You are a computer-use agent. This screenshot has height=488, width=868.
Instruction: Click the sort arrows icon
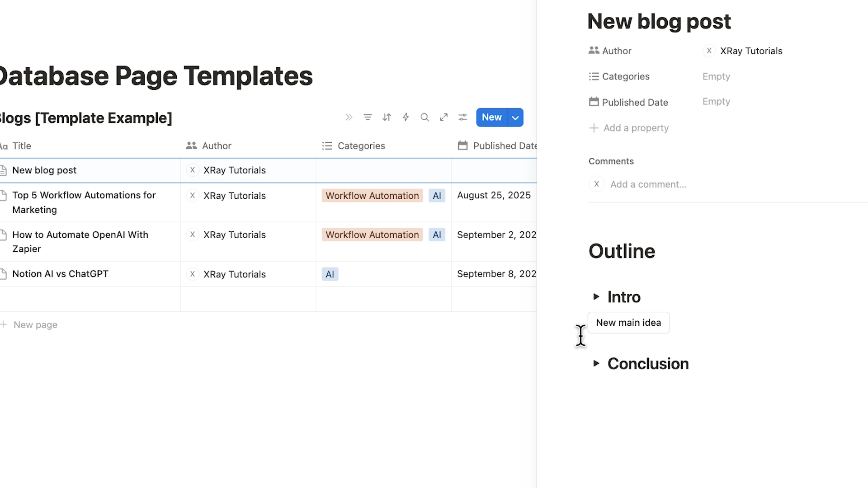coord(387,117)
